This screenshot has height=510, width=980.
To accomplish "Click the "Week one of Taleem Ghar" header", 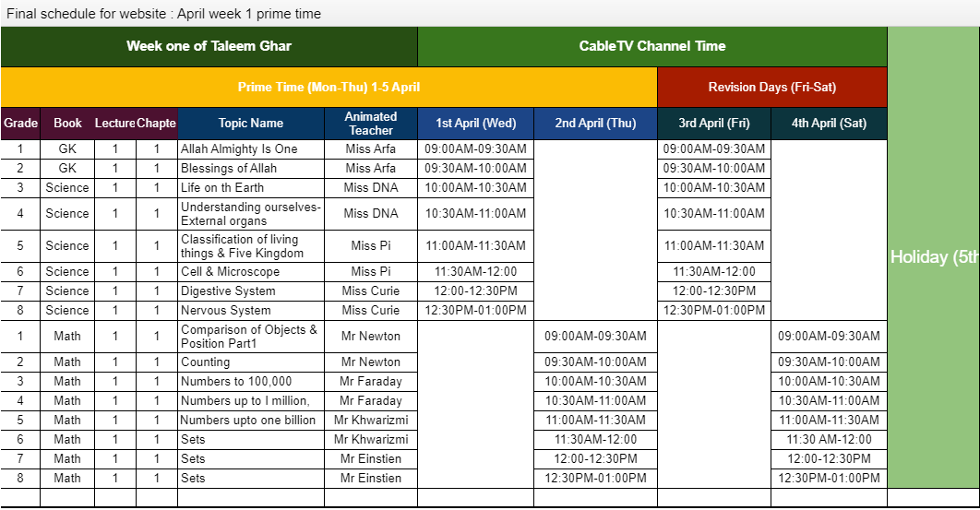I will tap(209, 46).
